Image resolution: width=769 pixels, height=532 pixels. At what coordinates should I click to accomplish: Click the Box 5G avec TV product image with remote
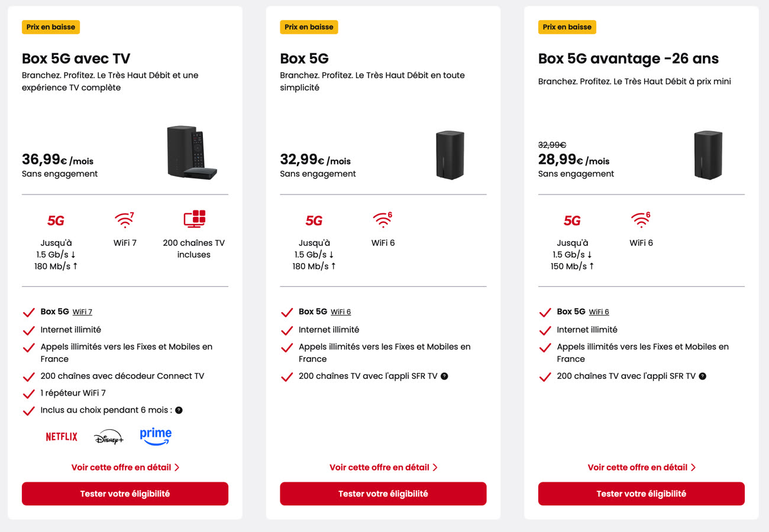tap(192, 153)
